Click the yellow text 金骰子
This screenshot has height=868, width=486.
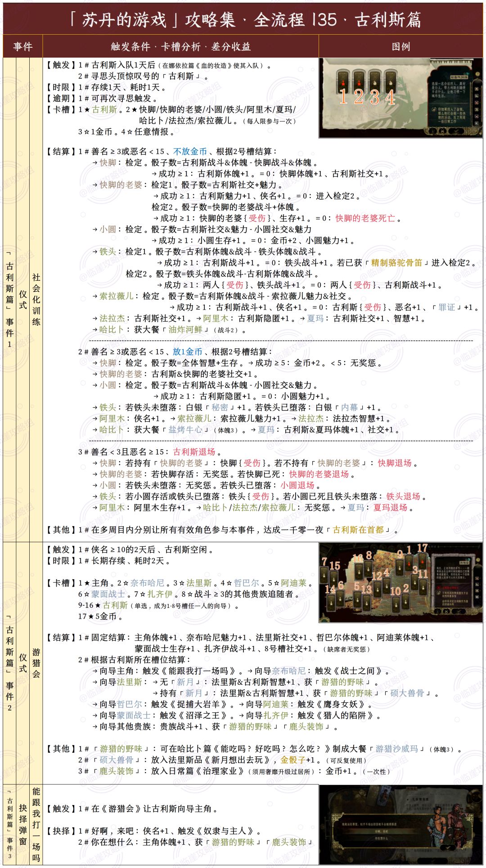pos(293,760)
